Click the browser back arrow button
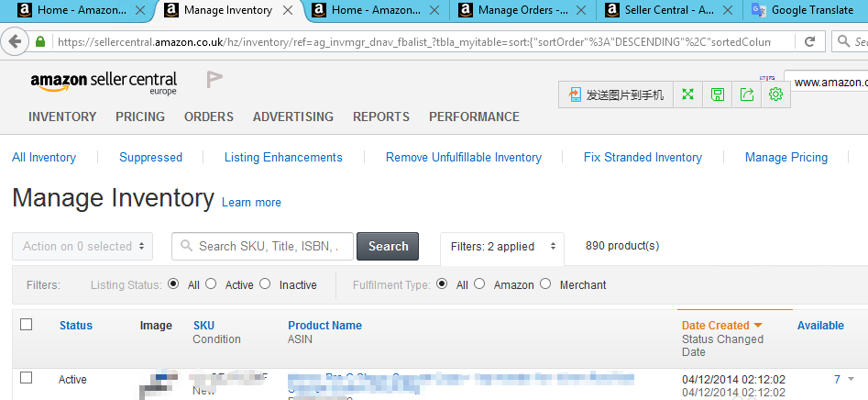The height and width of the screenshot is (400, 868). coord(15,41)
